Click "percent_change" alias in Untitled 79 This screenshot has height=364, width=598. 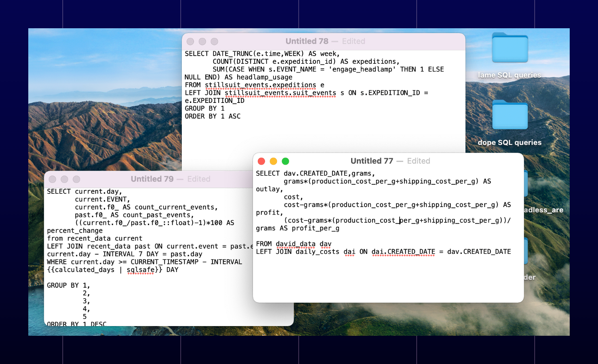pos(75,230)
